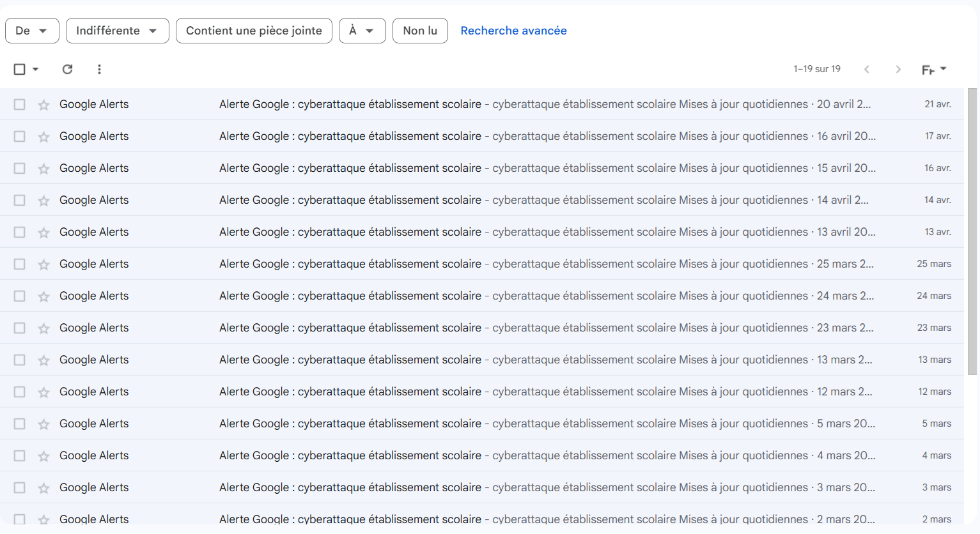Select the email dated 17 avr. with its checkbox

coord(20,136)
